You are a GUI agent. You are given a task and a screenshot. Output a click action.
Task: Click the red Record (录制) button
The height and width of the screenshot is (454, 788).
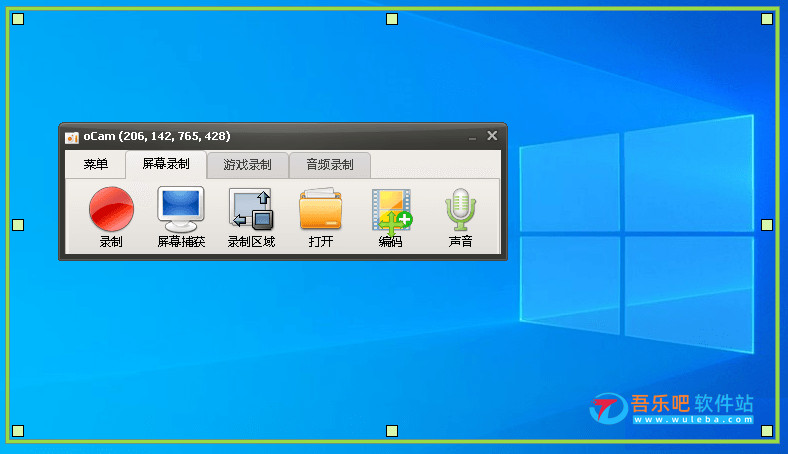click(111, 211)
